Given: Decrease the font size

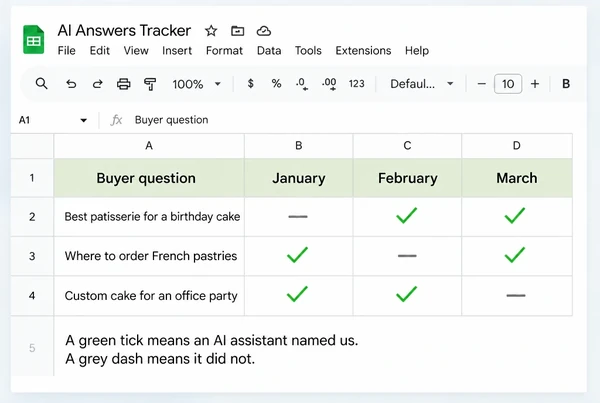Looking at the screenshot, I should [482, 84].
